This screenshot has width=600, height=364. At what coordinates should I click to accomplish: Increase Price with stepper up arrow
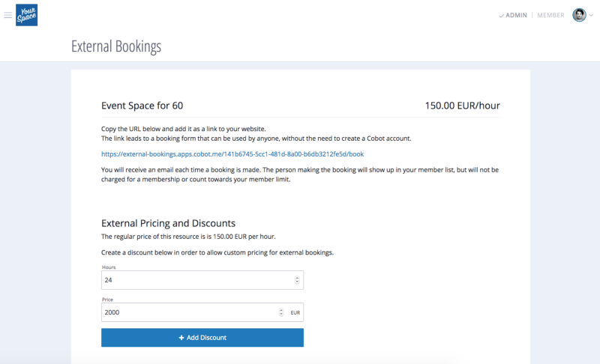(280, 310)
